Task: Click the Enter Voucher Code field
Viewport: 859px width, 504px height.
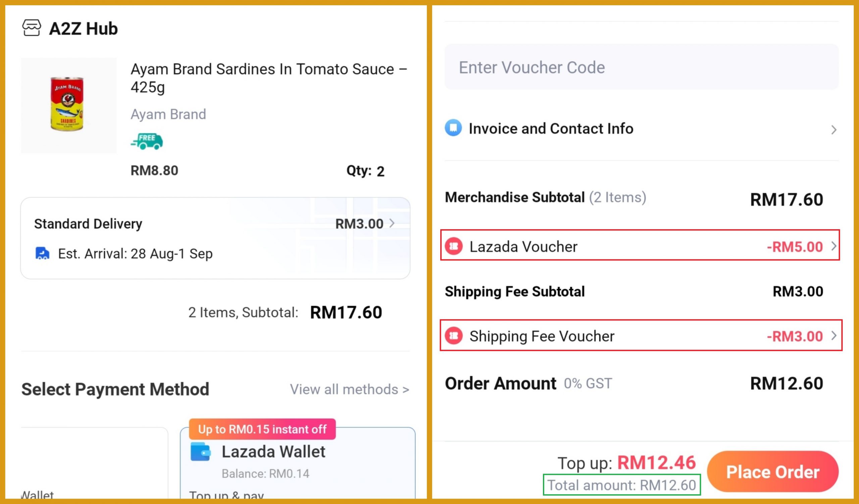Action: 641,67
